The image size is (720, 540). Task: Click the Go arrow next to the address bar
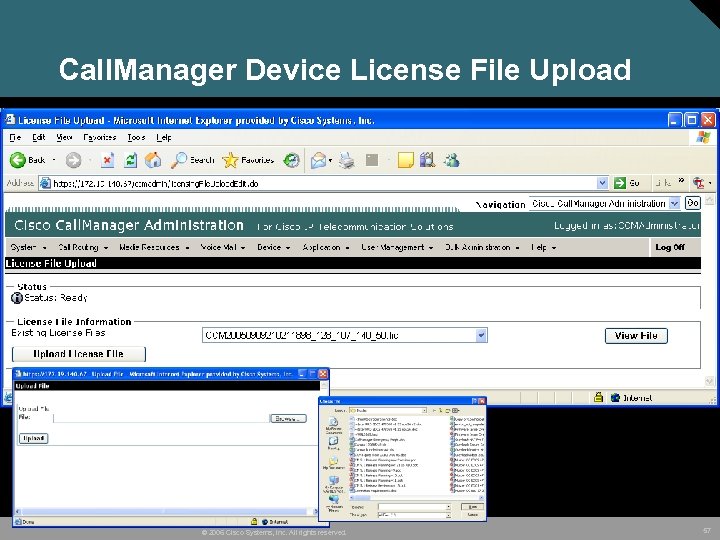(x=620, y=183)
